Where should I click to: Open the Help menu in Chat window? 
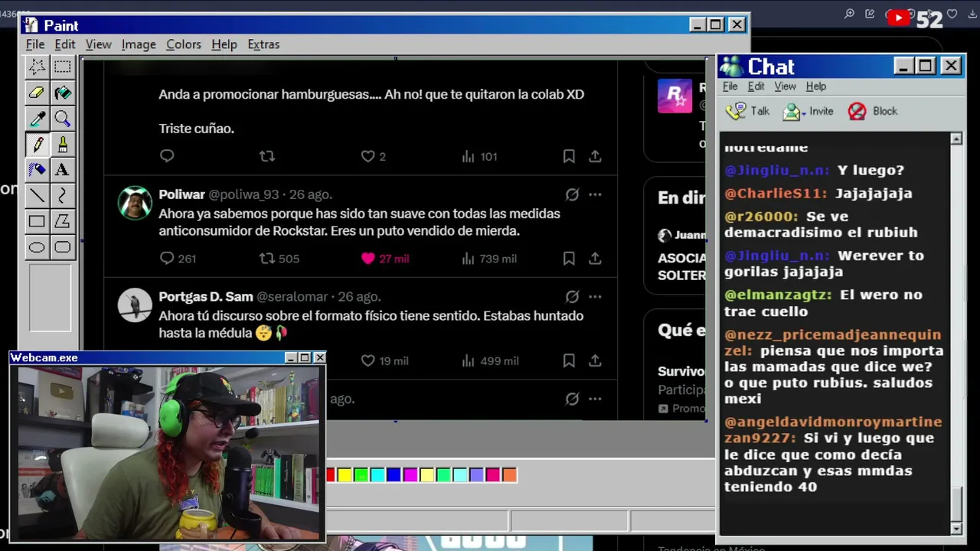pos(816,86)
